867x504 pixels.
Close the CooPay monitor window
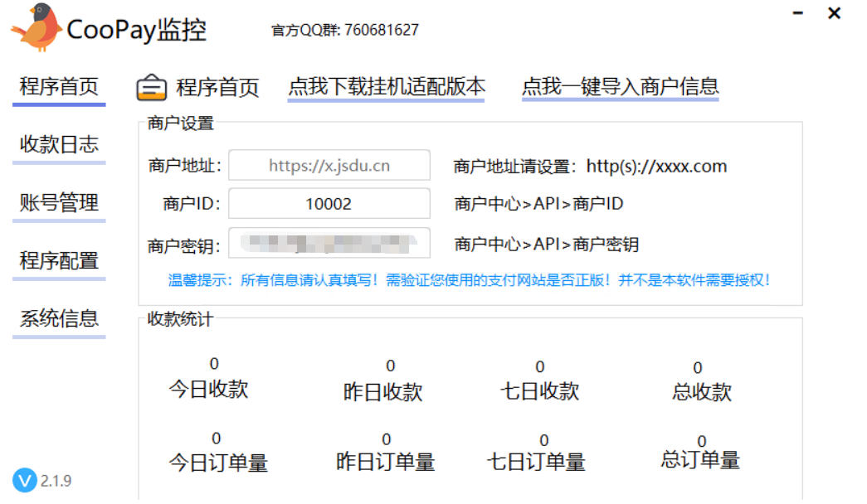pyautogui.click(x=835, y=14)
